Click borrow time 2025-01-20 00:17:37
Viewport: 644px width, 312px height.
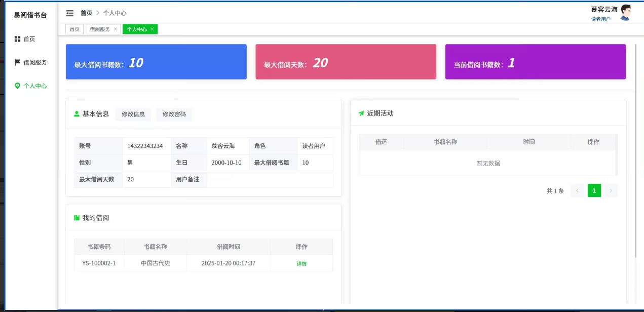pyautogui.click(x=229, y=263)
